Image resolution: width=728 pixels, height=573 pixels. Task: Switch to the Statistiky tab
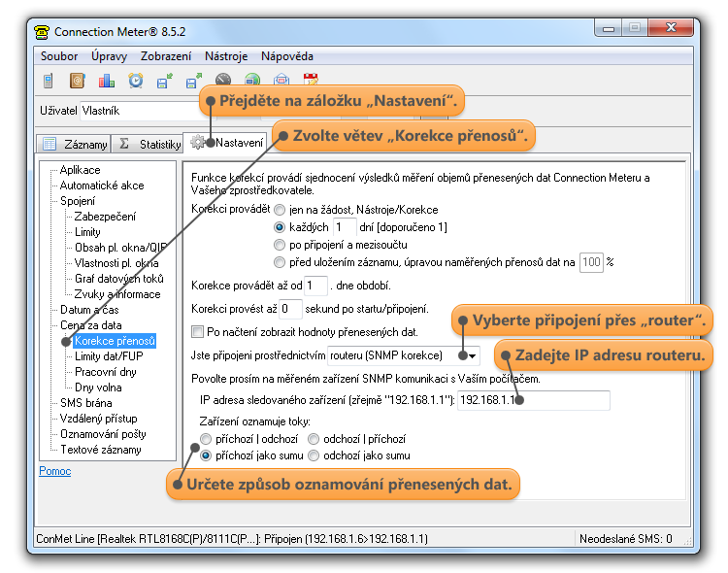click(x=148, y=144)
